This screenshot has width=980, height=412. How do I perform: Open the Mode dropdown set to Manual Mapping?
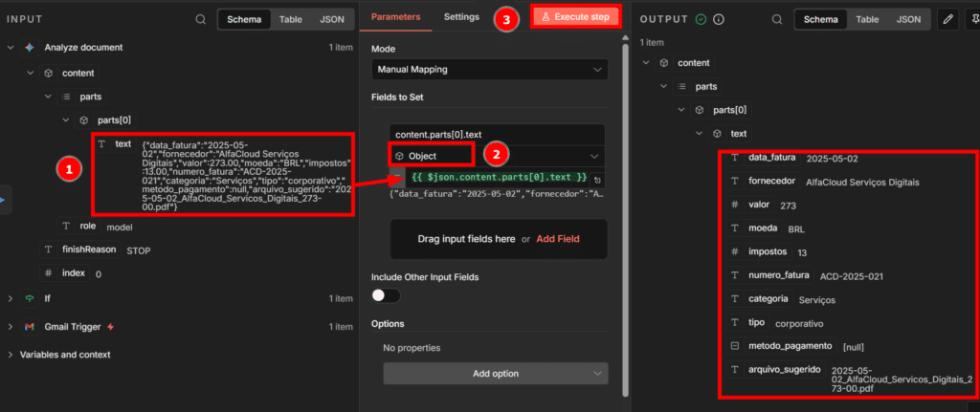coord(489,69)
